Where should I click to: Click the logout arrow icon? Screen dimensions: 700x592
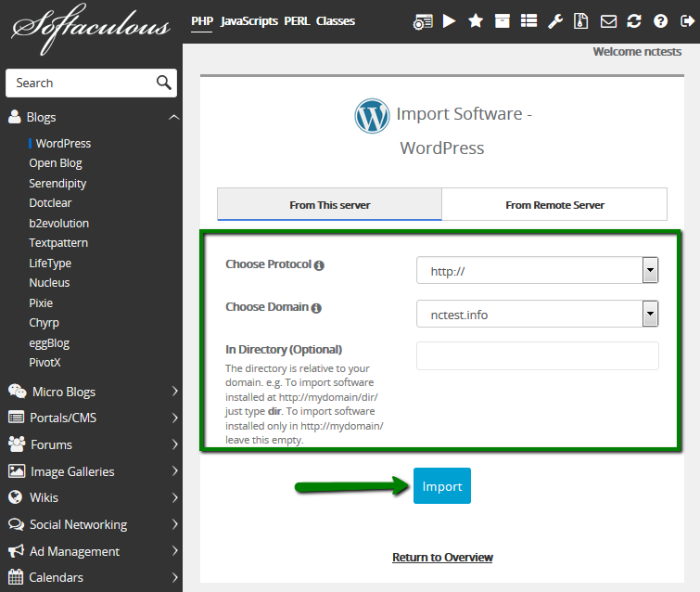[686, 20]
